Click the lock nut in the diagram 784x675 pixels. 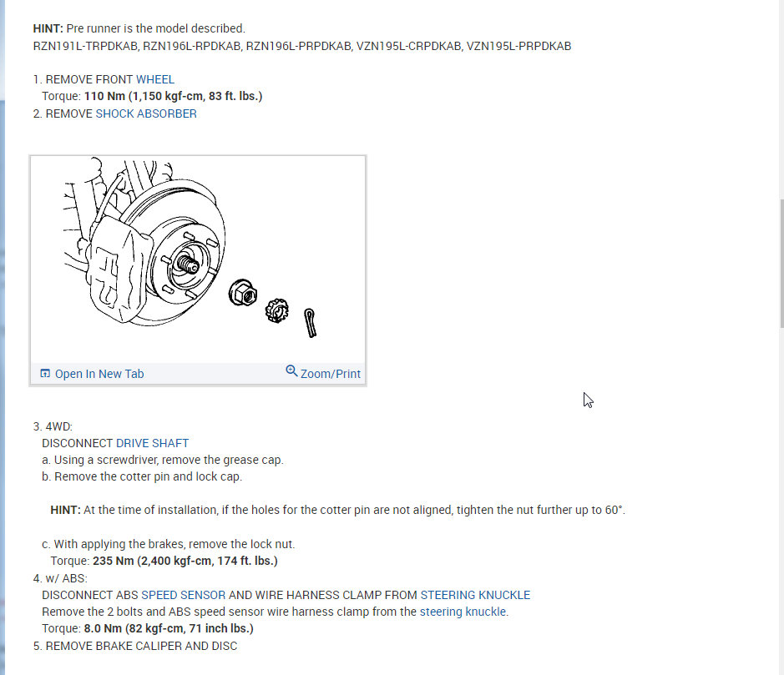coord(243,293)
